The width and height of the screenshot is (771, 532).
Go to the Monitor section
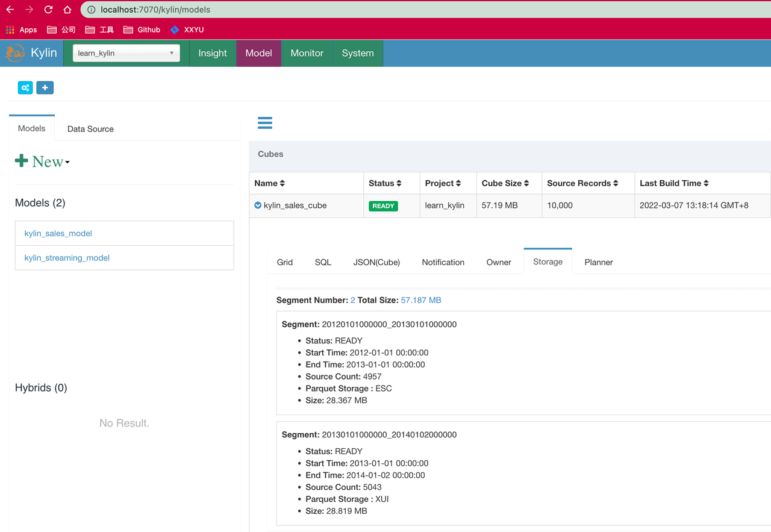[307, 53]
